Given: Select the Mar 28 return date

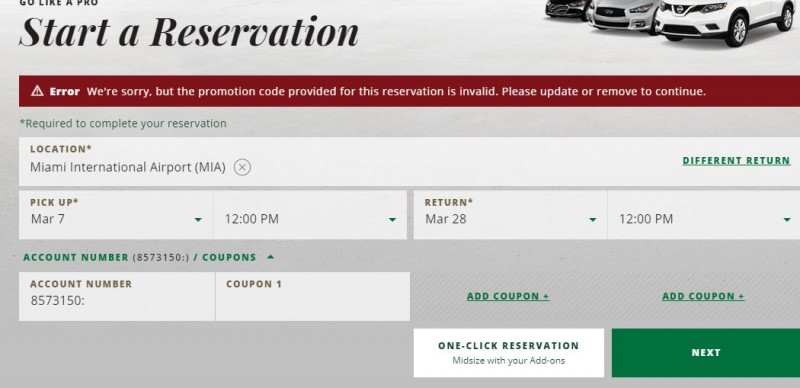Looking at the screenshot, I should 446,219.
